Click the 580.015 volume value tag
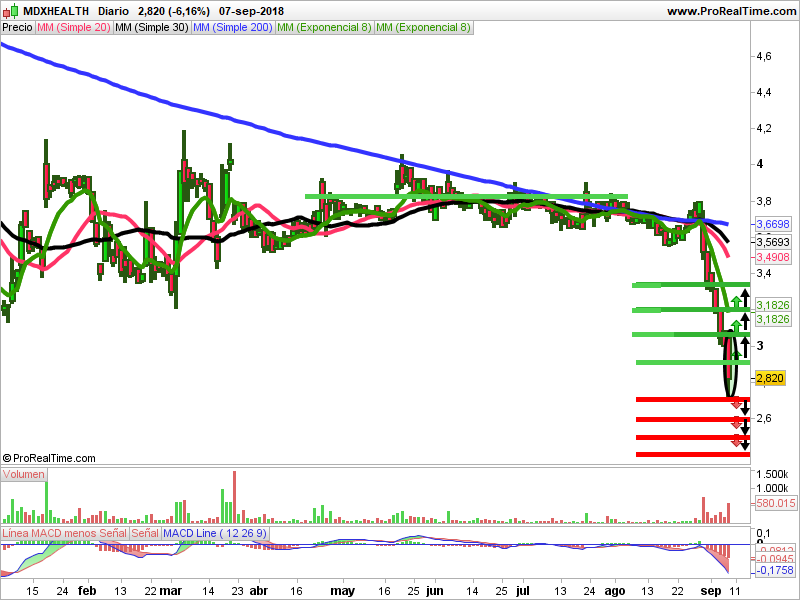800x600 pixels. click(776, 503)
